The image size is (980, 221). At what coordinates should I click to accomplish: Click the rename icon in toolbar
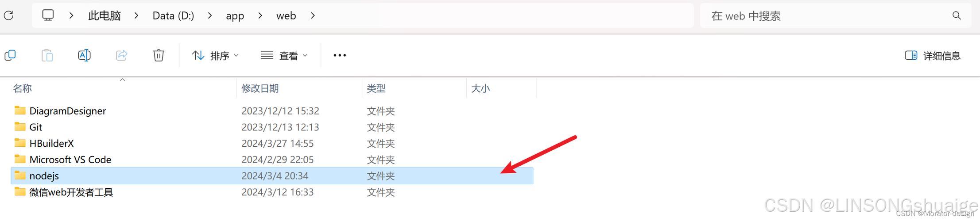click(84, 55)
